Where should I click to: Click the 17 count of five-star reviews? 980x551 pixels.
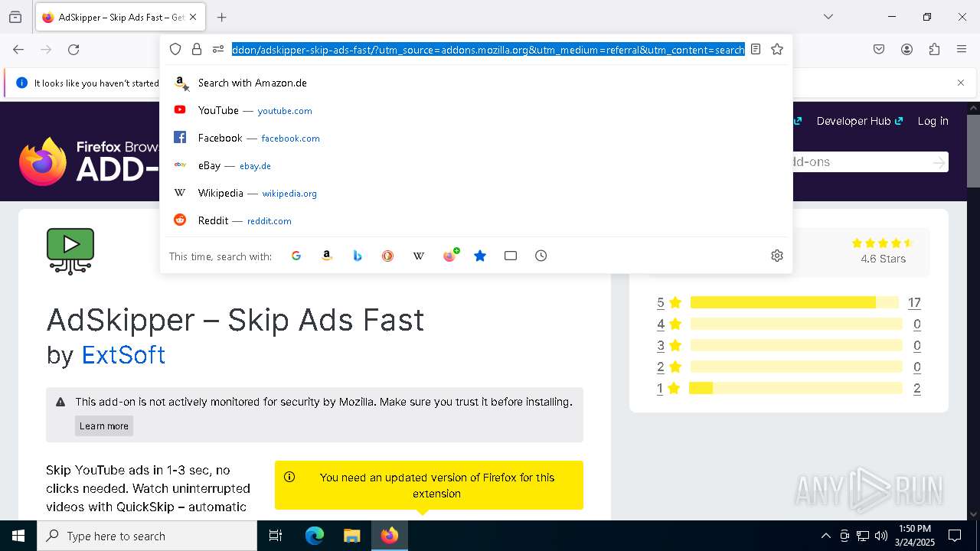[x=914, y=302]
